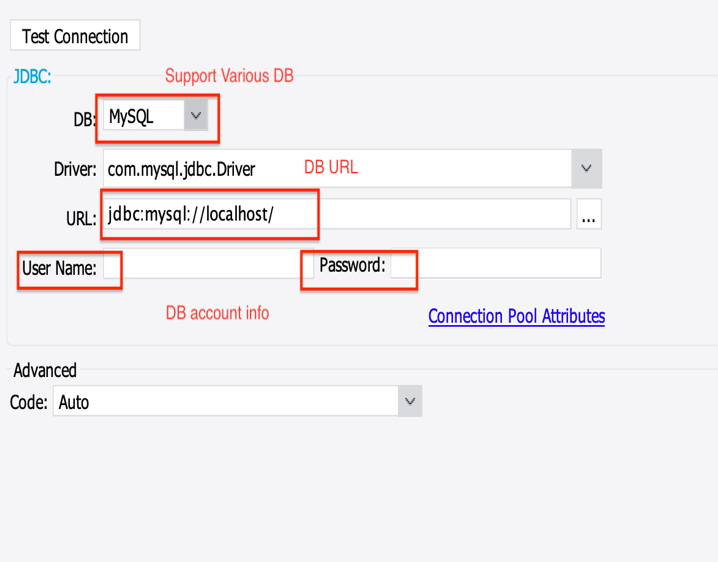Click the Password: label

352,265
